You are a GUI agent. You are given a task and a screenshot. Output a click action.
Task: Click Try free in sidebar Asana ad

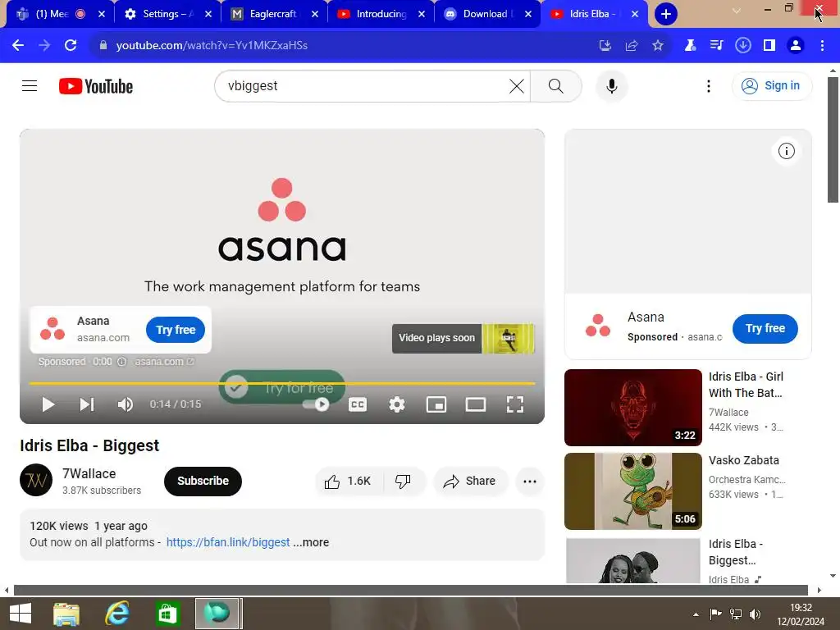click(765, 328)
